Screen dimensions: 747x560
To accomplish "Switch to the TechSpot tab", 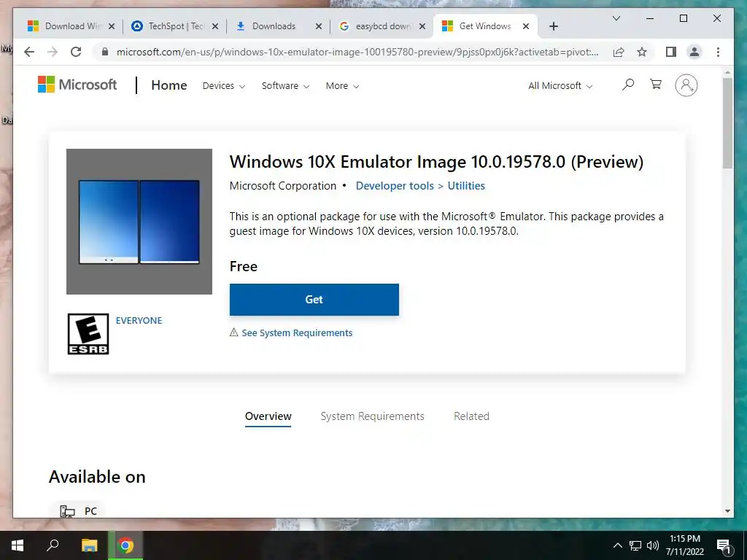I will [174, 26].
